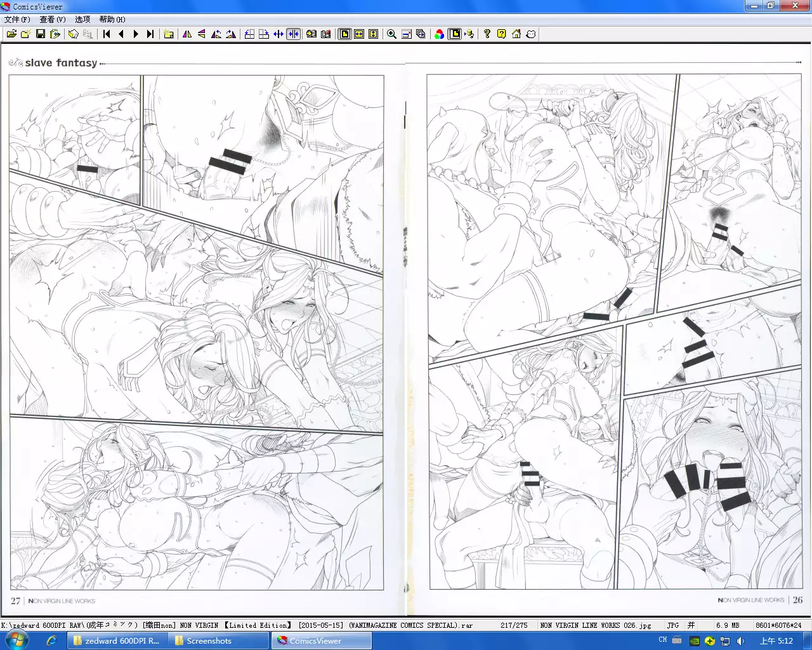812x650 pixels.
Task: Open the 查看(V) menu
Action: tap(53, 20)
